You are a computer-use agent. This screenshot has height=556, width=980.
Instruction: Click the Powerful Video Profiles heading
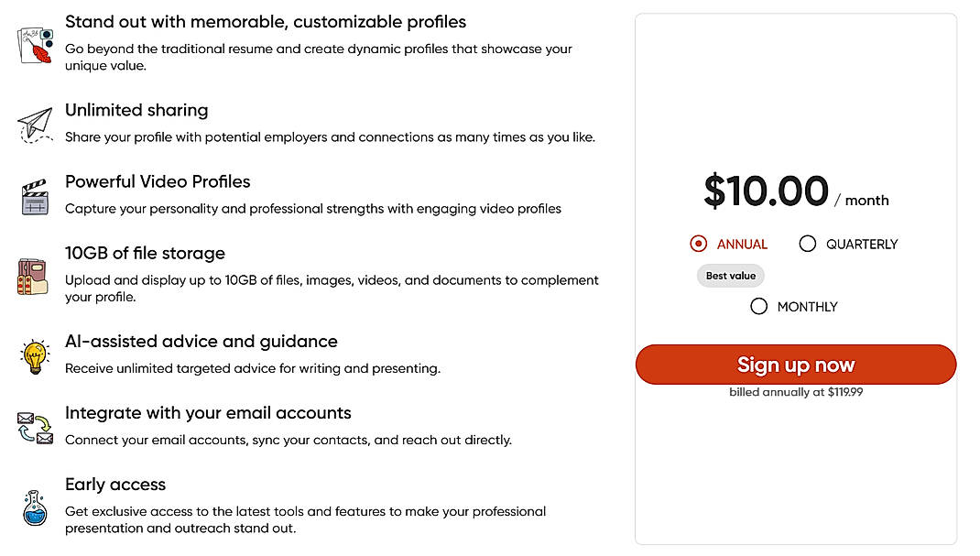tap(158, 181)
